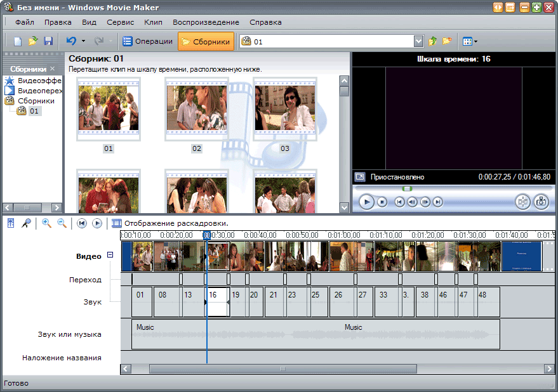Select the 01 collection in tree
This screenshot has height=392, width=558.
[34, 111]
